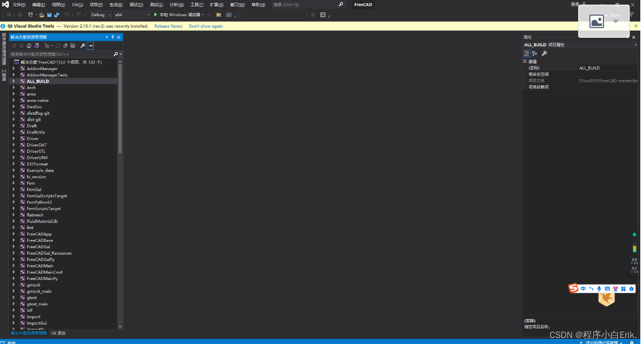Image resolution: width=644 pixels, height=344 pixels.
Task: Collapse the 杂项 category in Properties
Action: click(x=525, y=61)
